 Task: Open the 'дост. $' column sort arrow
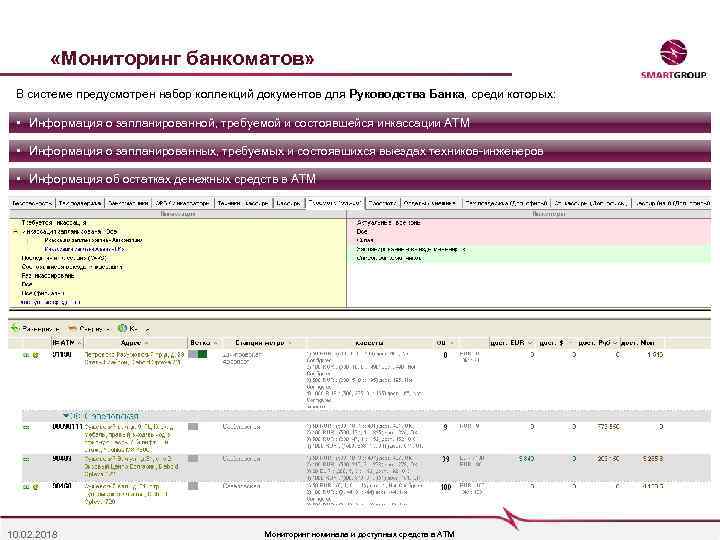click(569, 343)
